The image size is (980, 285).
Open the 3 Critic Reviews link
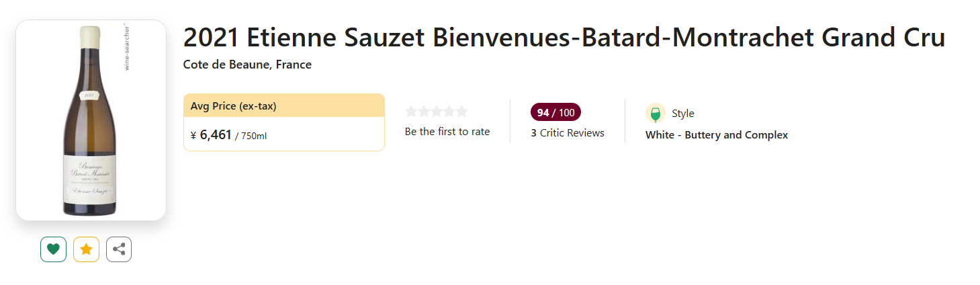tap(568, 133)
